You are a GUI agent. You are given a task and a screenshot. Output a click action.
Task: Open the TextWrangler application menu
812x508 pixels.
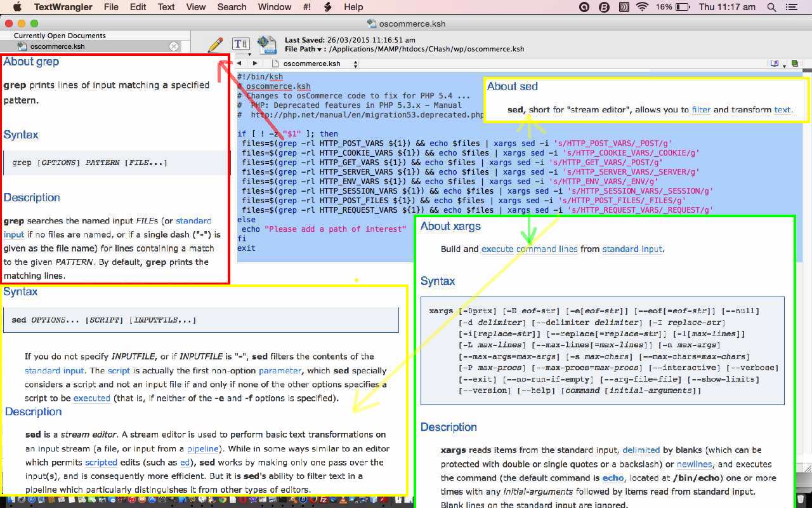point(63,7)
